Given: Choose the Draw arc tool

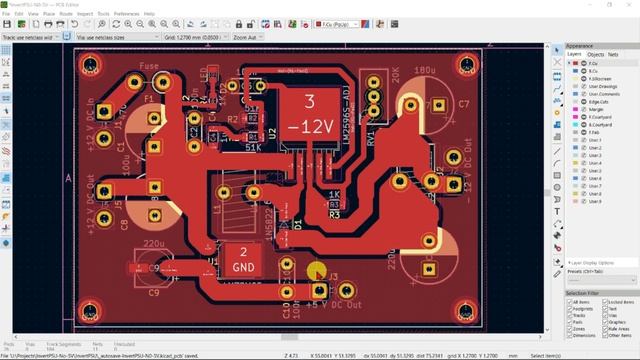Looking at the screenshot, I should tap(557, 163).
